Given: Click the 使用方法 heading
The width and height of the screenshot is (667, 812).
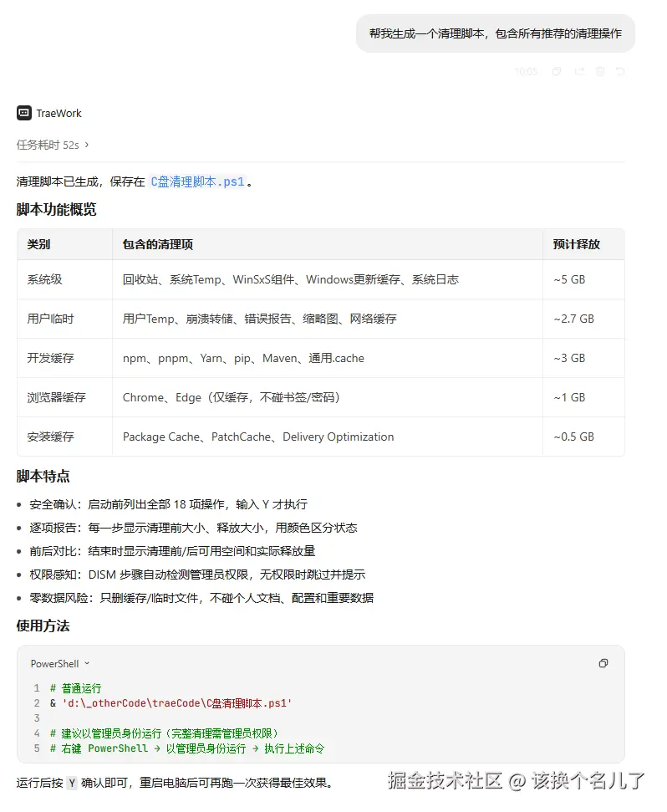Looking at the screenshot, I should point(43,626).
